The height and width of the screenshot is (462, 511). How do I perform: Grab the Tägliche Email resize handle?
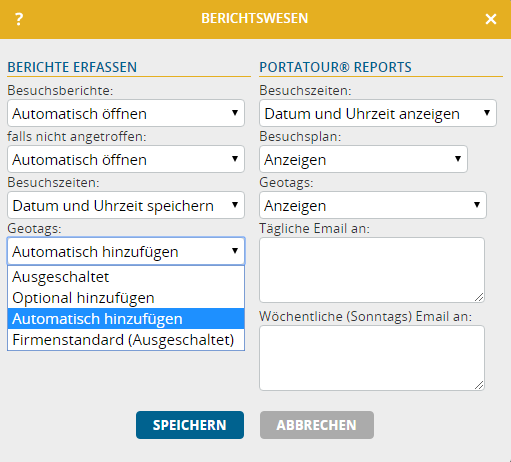(x=479, y=297)
